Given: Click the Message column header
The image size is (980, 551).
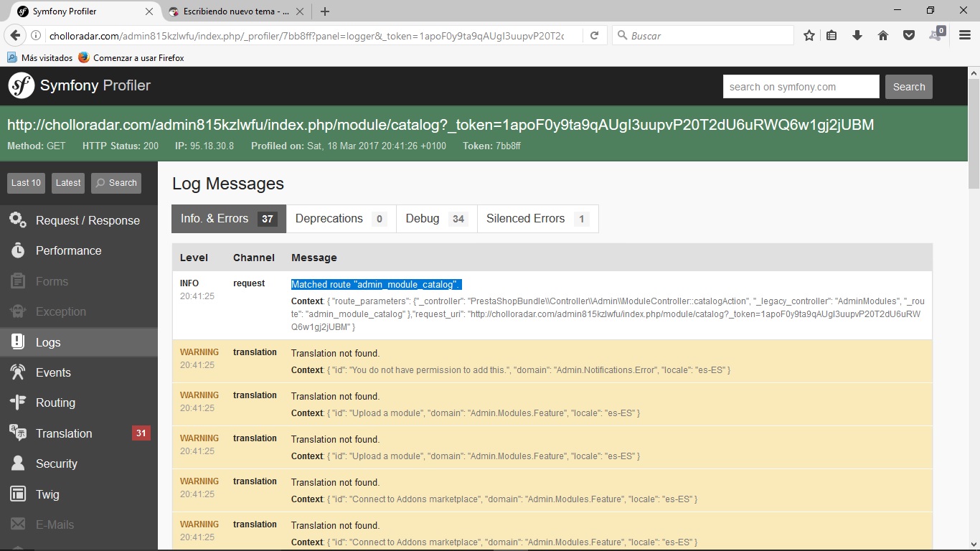Looking at the screenshot, I should pyautogui.click(x=314, y=258).
